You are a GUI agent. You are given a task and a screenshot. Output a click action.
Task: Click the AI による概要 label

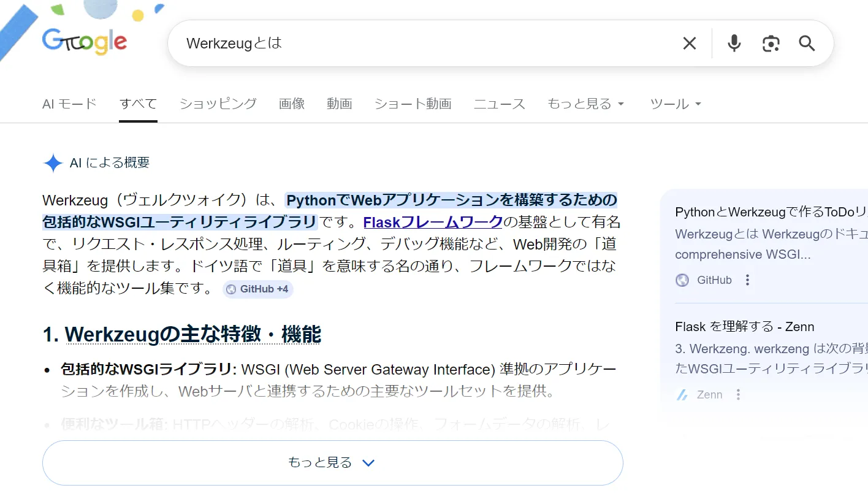(110, 162)
